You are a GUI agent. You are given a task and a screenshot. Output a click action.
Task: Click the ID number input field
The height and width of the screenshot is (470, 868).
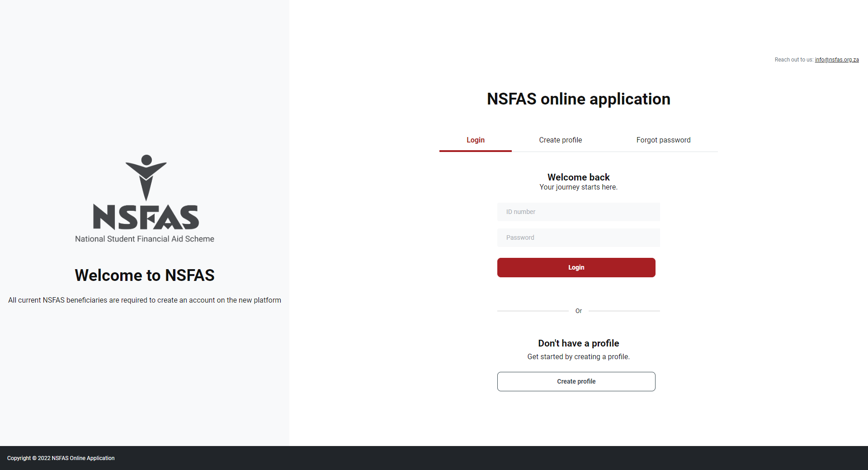[578, 212]
